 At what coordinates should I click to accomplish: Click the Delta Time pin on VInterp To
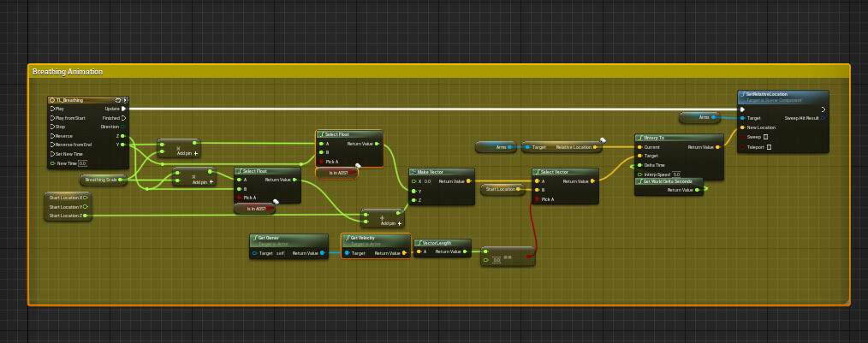tap(639, 165)
